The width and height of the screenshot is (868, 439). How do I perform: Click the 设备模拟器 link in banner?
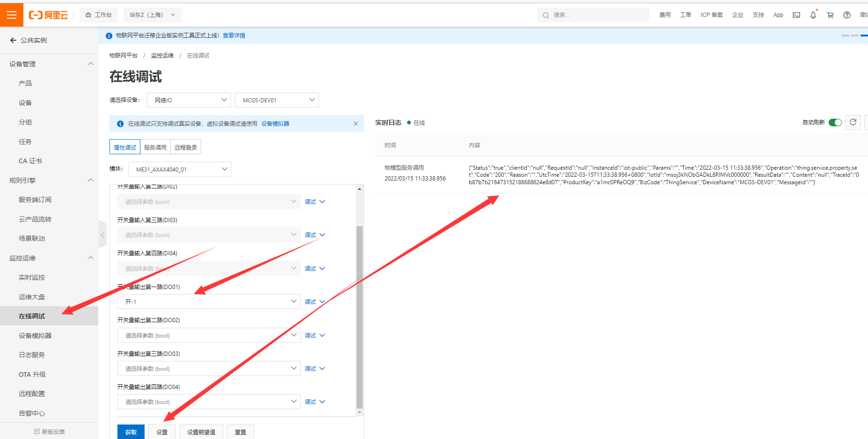(275, 124)
